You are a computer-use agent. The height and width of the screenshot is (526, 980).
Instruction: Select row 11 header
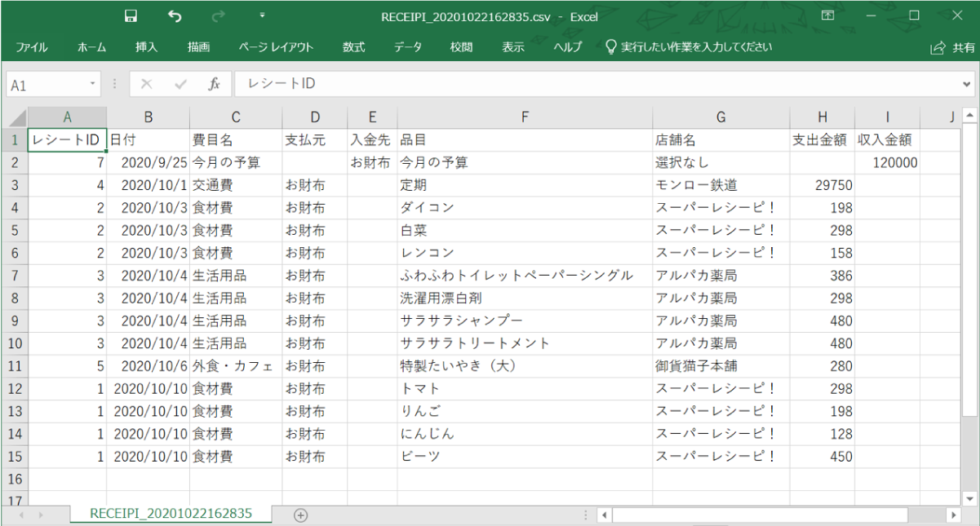(x=14, y=366)
